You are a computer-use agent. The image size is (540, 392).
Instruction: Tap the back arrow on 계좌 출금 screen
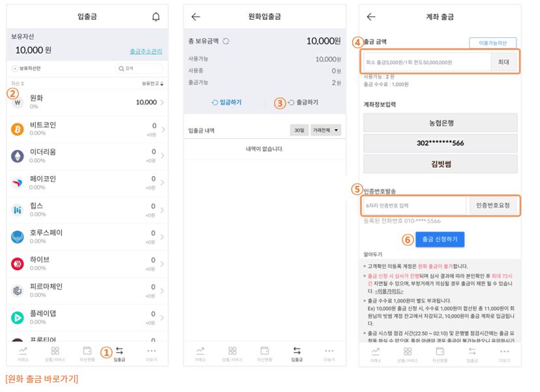click(x=371, y=18)
